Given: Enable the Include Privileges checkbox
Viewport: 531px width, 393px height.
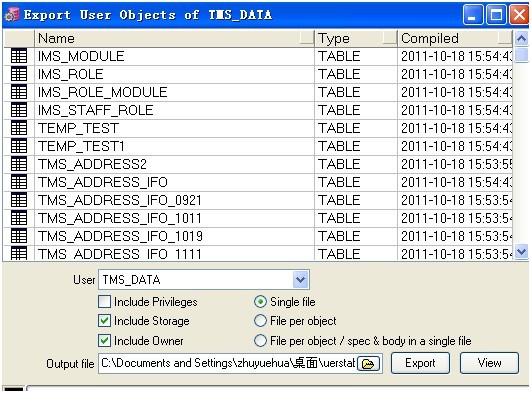Looking at the screenshot, I should pos(104,301).
